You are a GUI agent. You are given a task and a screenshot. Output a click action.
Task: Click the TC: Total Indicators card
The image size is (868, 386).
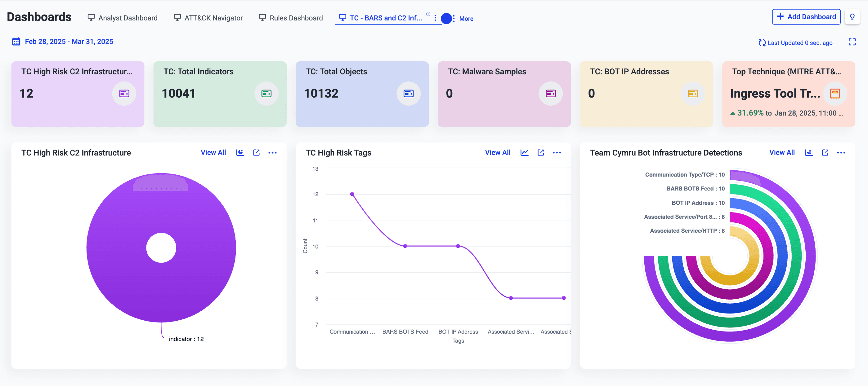click(220, 94)
